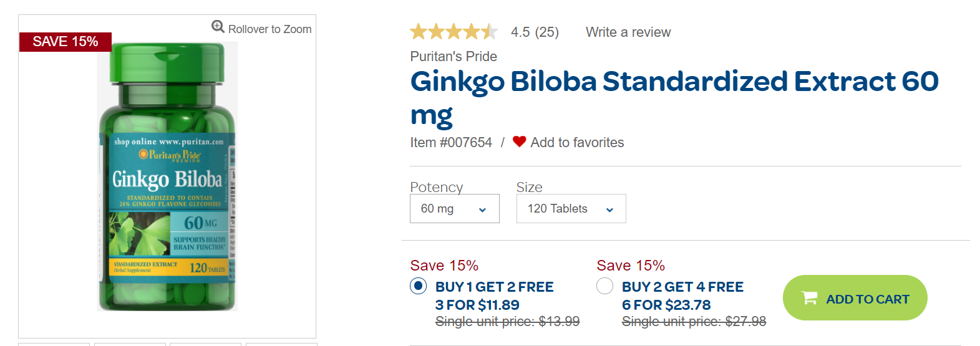
Task: Click the Add to favorites text
Action: click(576, 143)
